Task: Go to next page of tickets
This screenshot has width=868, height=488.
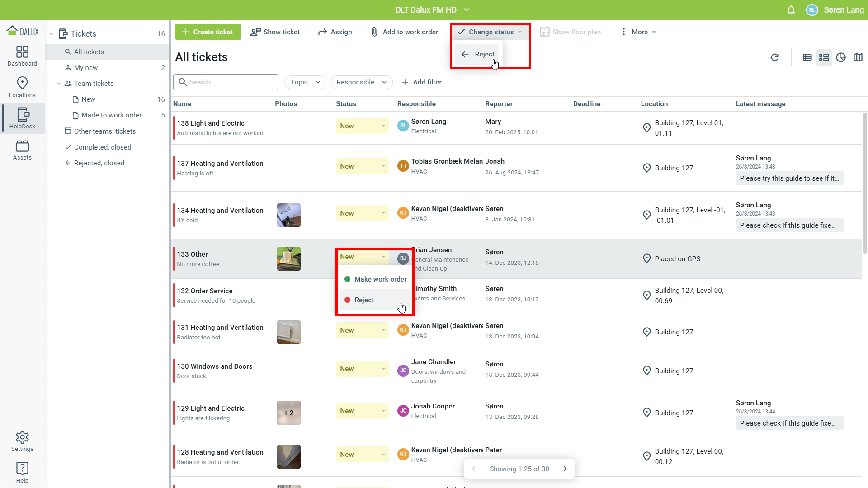Action: tap(565, 469)
